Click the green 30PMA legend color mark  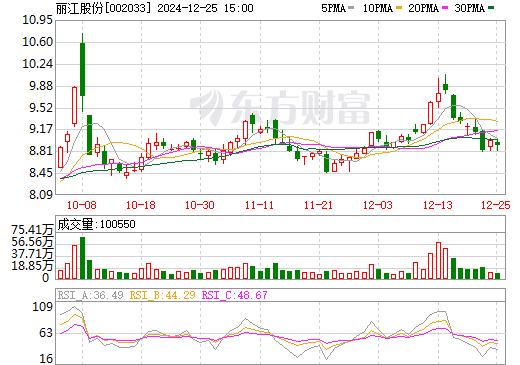491,8
